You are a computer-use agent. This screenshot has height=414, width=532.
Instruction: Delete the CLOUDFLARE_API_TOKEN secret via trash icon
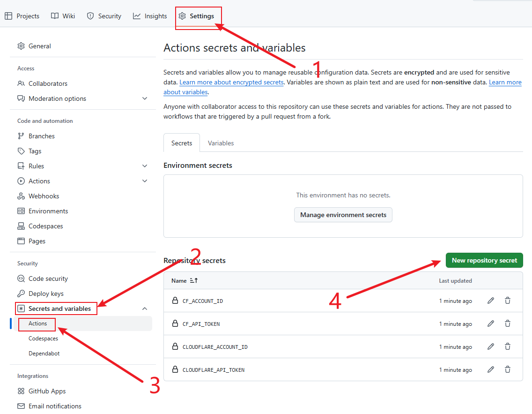pyautogui.click(x=508, y=369)
